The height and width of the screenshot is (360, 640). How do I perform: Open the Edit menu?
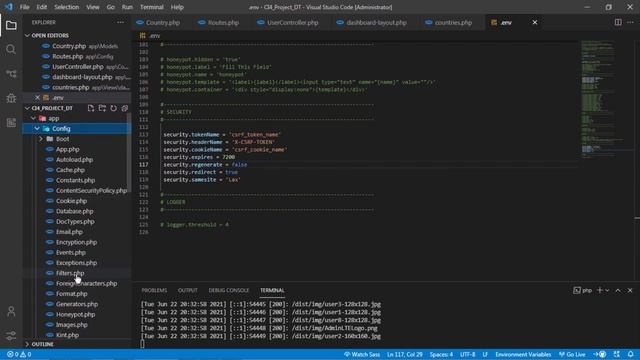(42, 7)
